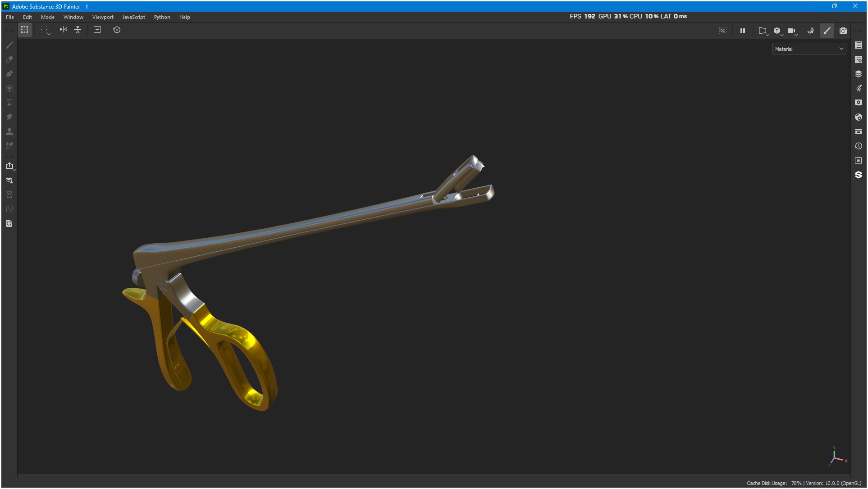Click the crossed-out square icon in left sidebar
Viewport: 868px width, 489px height.
(x=9, y=209)
